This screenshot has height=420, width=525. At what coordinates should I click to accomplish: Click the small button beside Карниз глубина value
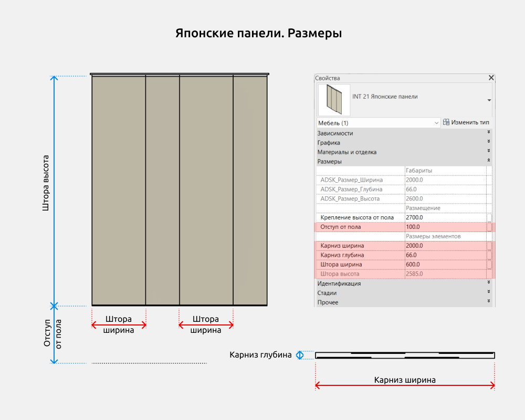[x=489, y=255]
